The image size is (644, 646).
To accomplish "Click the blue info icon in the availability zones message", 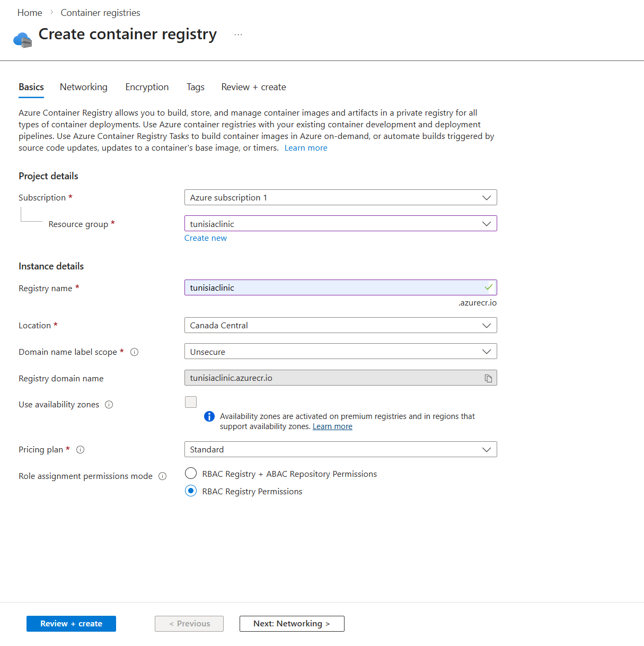I will (x=209, y=416).
